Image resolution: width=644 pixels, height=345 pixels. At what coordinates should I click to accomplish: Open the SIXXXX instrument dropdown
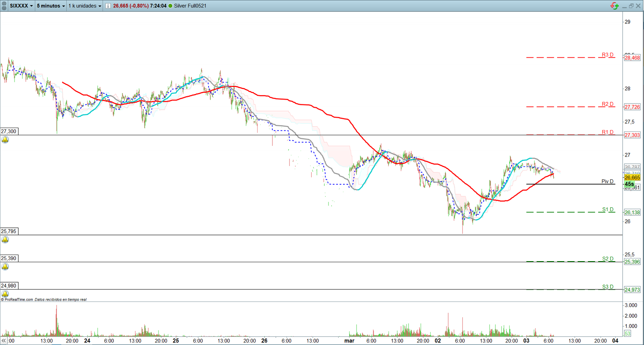[21, 6]
